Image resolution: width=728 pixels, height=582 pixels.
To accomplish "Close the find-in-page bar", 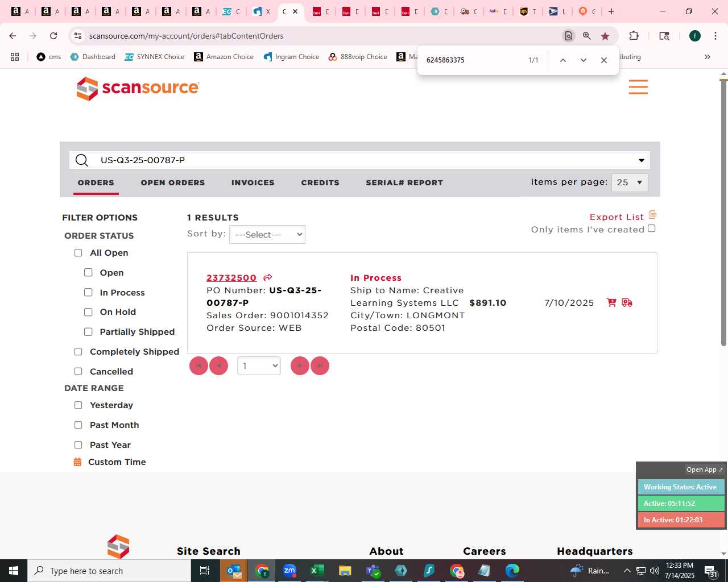I will click(604, 60).
